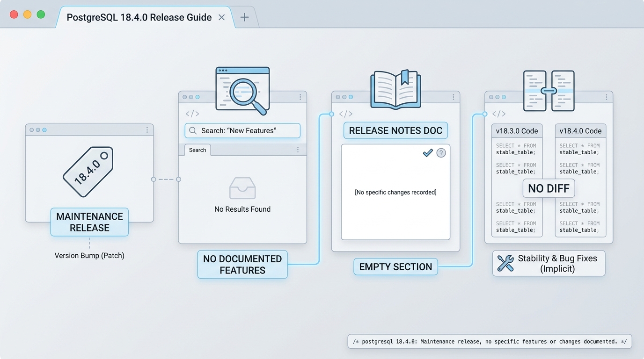Click the NO DIFF badge
Viewport: 644px width, 359px height.
549,189
